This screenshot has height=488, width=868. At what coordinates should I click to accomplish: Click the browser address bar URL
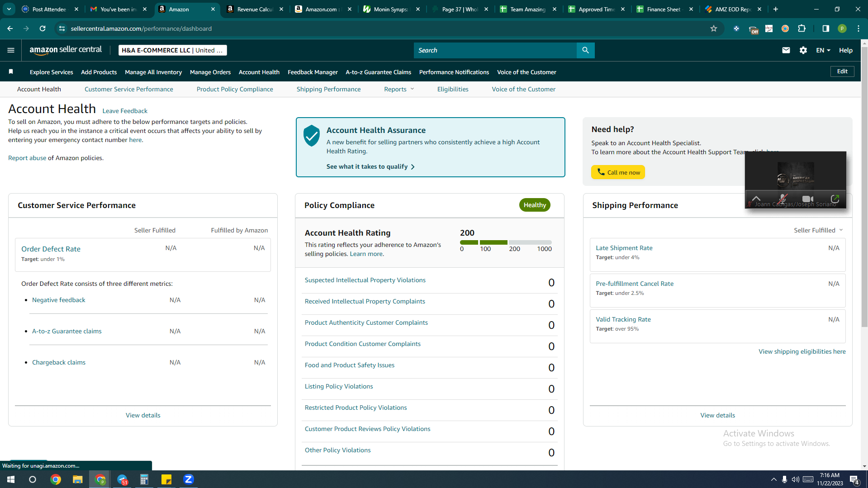pos(141,28)
